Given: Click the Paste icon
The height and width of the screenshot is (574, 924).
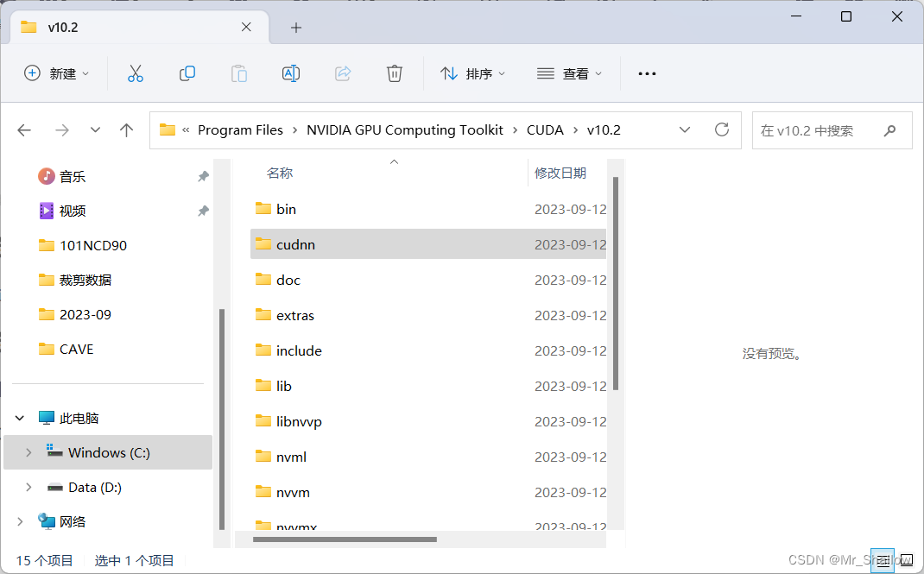Looking at the screenshot, I should (x=239, y=73).
